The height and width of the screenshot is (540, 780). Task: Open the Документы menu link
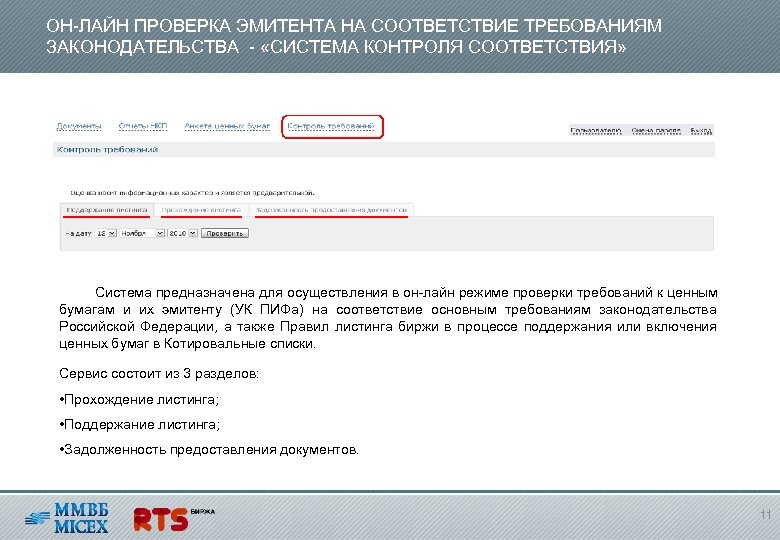tap(79, 126)
